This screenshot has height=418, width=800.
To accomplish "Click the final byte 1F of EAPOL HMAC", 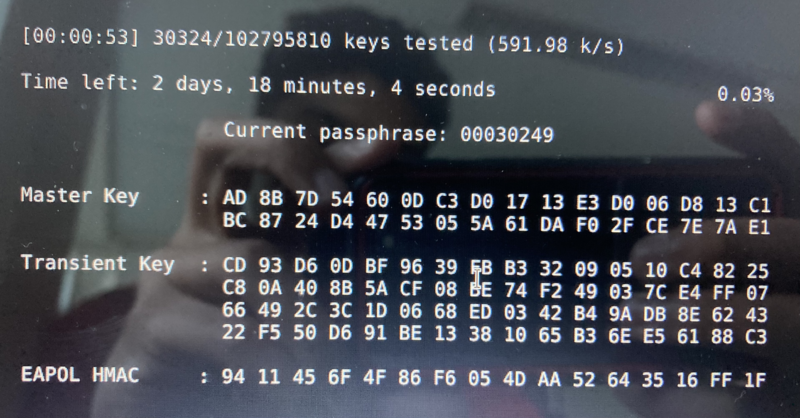I will [x=754, y=380].
